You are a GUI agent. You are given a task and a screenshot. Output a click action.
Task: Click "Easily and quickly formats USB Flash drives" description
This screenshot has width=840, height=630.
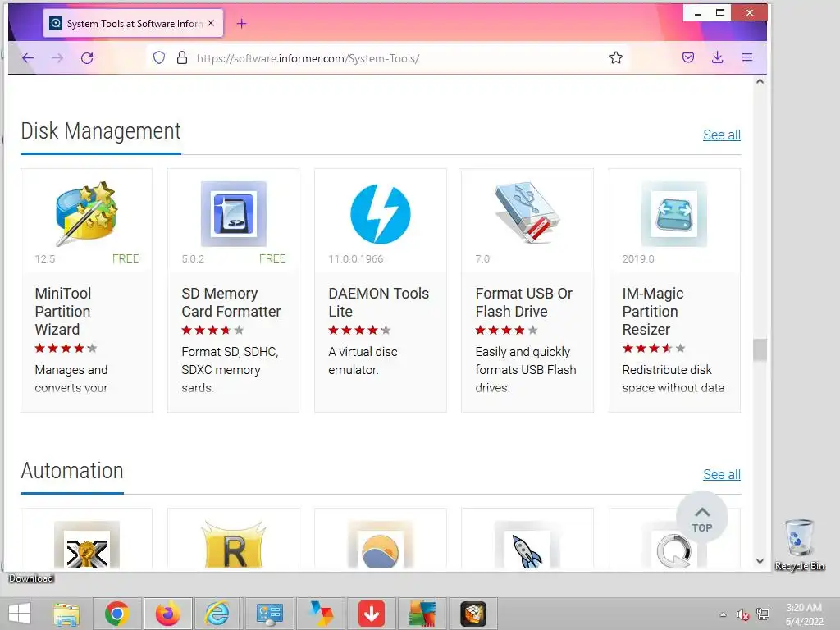[526, 370]
